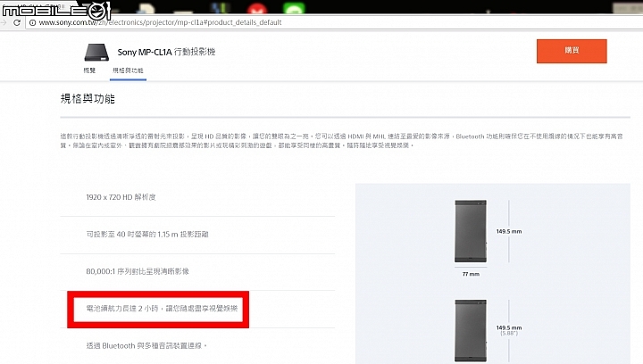The image size is (643, 364).
Task: Focus the URL address bar
Action: pyautogui.click(x=334, y=22)
